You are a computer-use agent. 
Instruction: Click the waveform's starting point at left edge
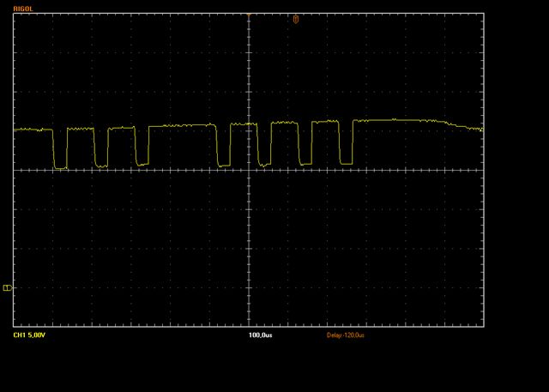[16, 130]
